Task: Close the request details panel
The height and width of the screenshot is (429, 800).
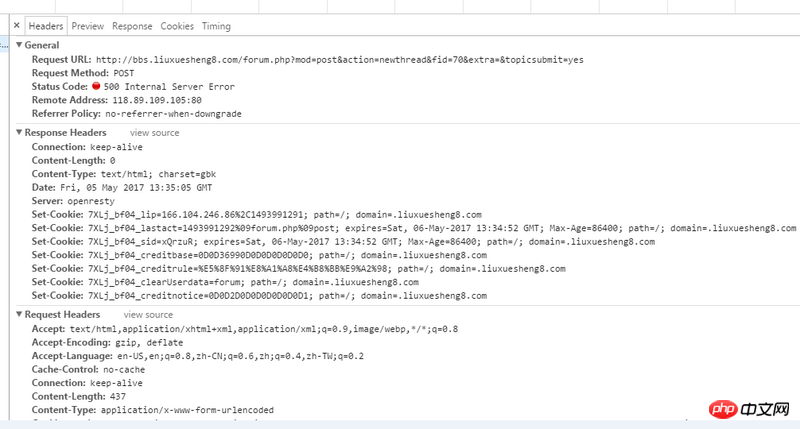Action: click(x=16, y=26)
